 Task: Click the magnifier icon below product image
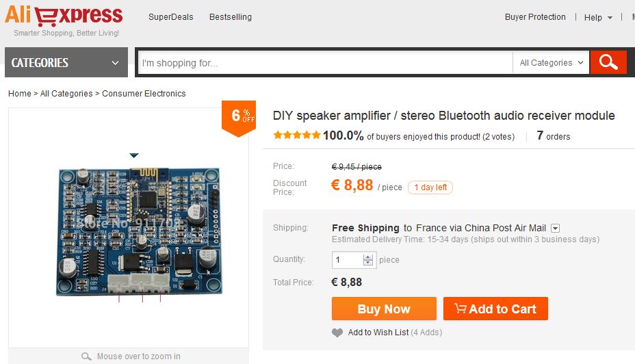pyautogui.click(x=86, y=356)
